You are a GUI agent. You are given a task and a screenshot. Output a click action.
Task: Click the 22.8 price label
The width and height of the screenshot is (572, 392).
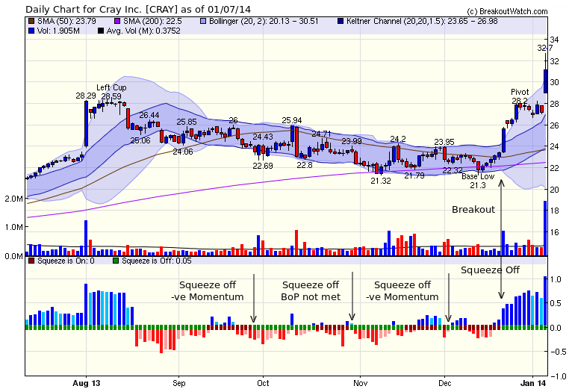[304, 165]
